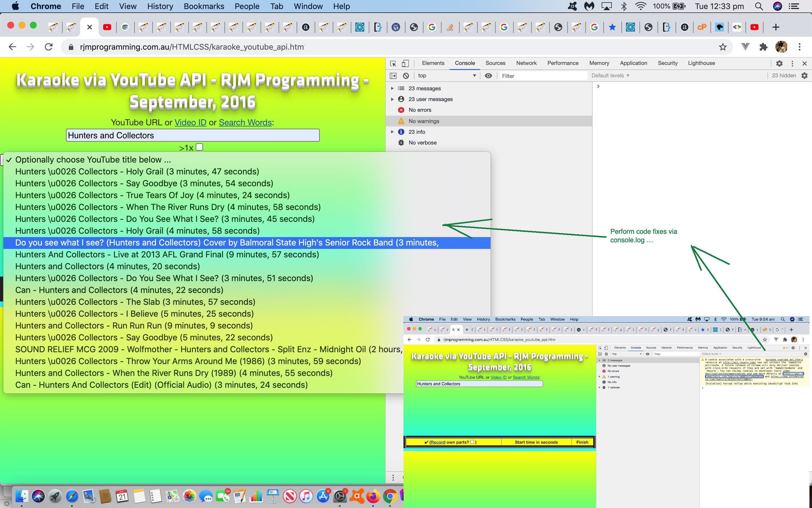The image size is (812, 508).
Task: Open a new tab with the plus button
Action: tap(776, 27)
